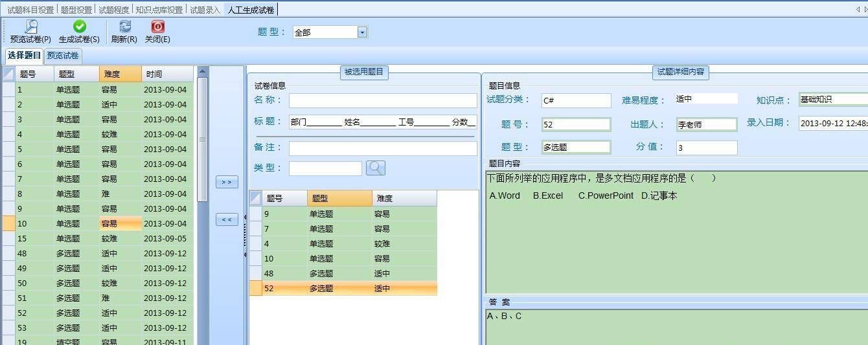The width and height of the screenshot is (868, 345).
Task: Switch to the 试题录入 tab
Action: click(x=205, y=10)
